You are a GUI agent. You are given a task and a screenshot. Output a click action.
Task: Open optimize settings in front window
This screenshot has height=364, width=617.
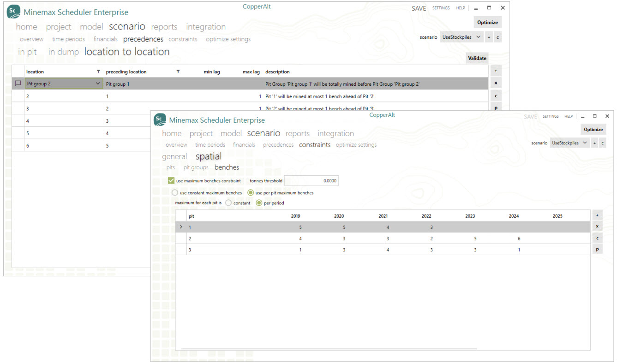tap(356, 145)
